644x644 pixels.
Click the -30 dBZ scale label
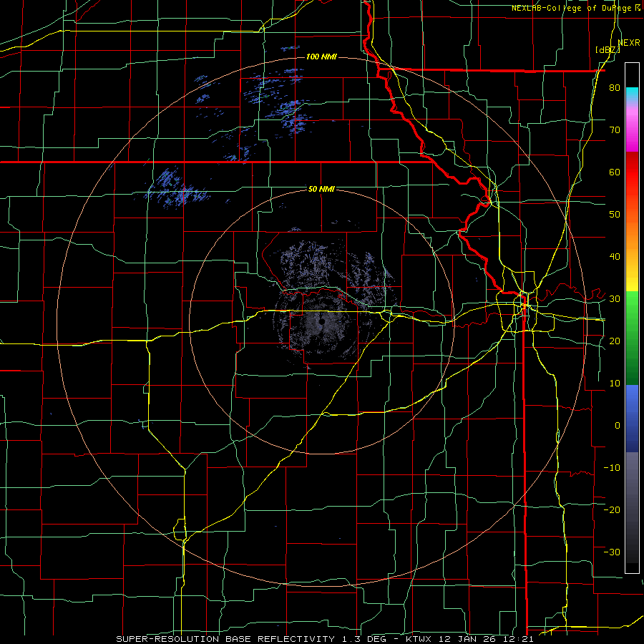click(x=612, y=552)
